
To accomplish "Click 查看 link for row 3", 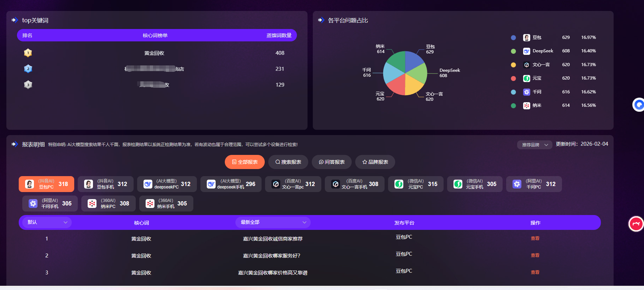I will (x=535, y=272).
